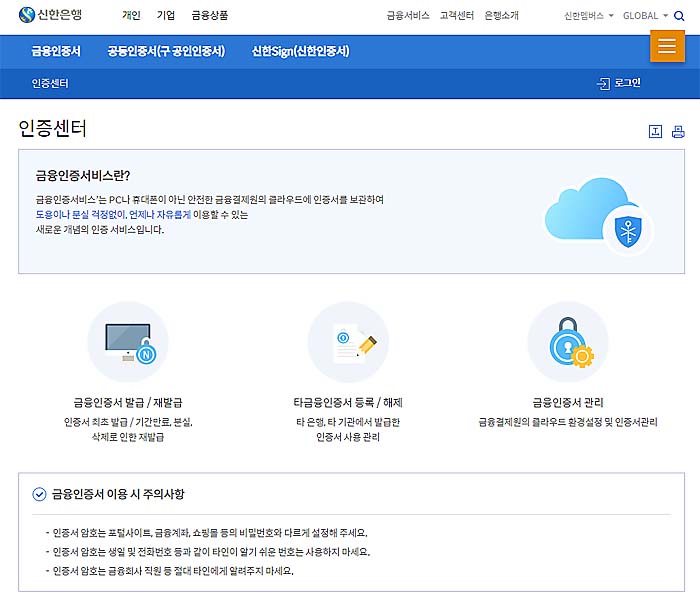Click blue text 도용이나 분실 걱정없이

point(81,215)
